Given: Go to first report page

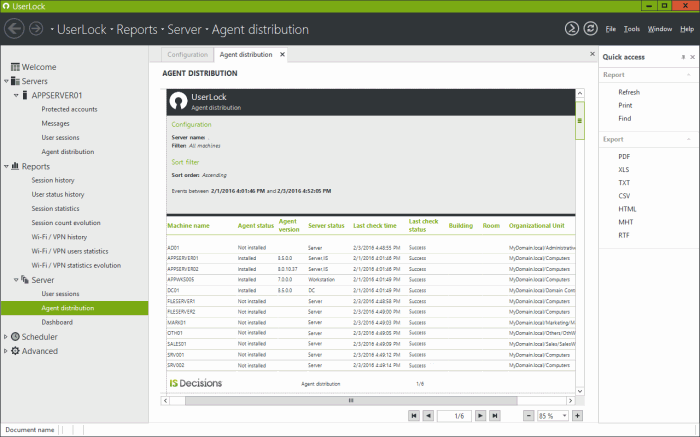Looking at the screenshot, I should point(414,416).
